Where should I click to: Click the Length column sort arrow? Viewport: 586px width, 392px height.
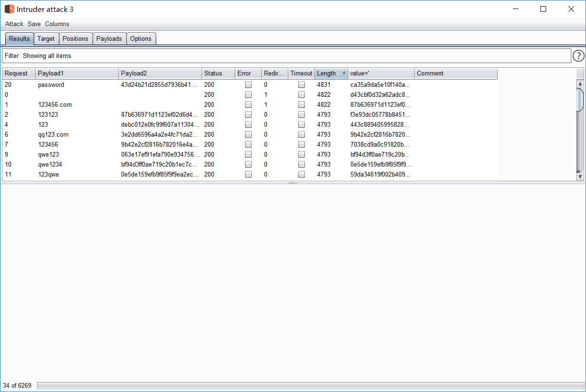344,74
